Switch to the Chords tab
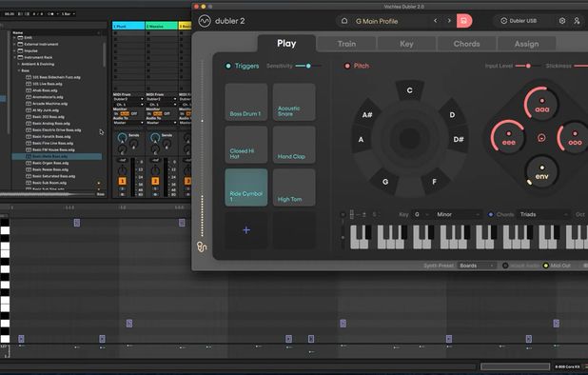The height and width of the screenshot is (375, 588). 466,44
